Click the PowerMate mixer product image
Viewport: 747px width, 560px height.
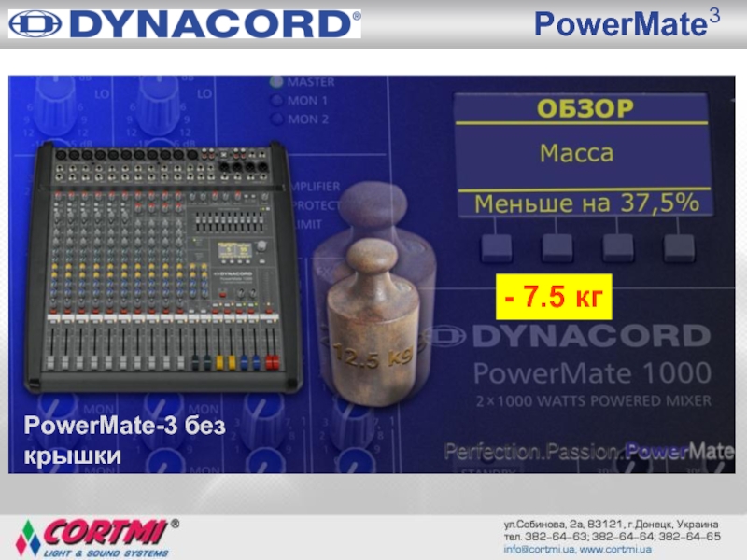[x=163, y=267]
